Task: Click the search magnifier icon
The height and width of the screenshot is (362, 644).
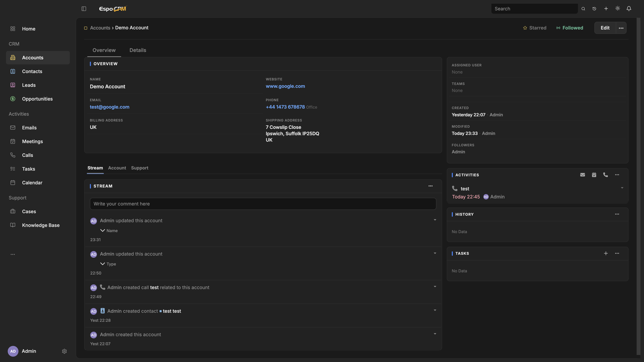Action: pyautogui.click(x=583, y=9)
